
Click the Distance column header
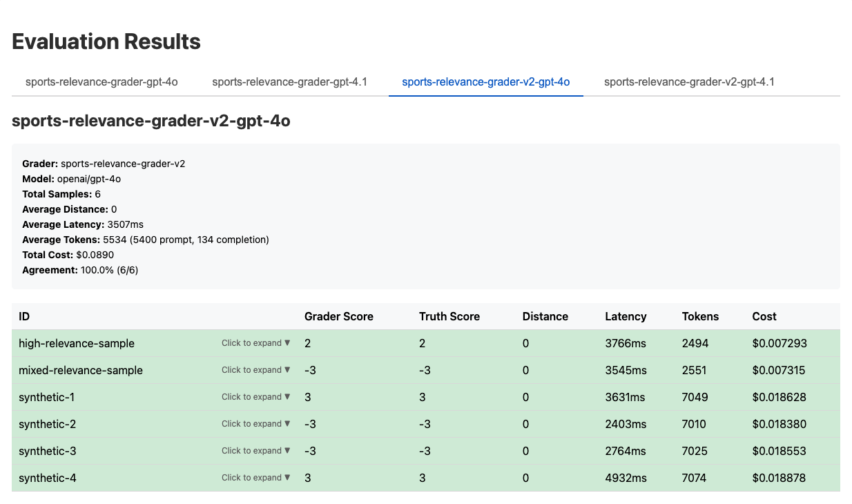(545, 316)
